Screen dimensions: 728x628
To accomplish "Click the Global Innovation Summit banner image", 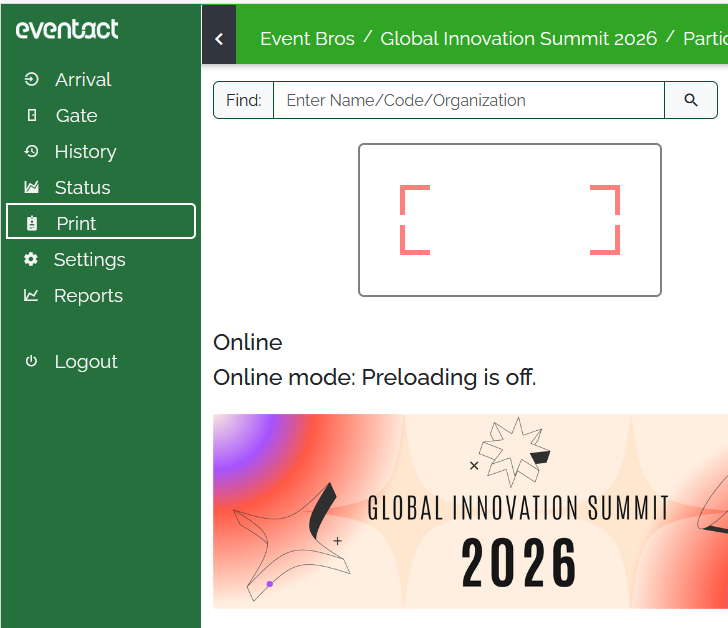I will tap(470, 511).
